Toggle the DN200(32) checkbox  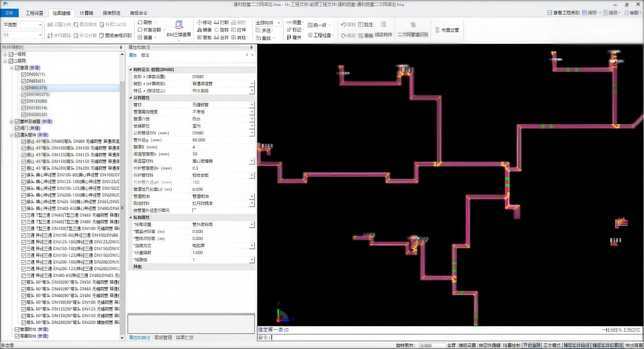click(x=23, y=115)
